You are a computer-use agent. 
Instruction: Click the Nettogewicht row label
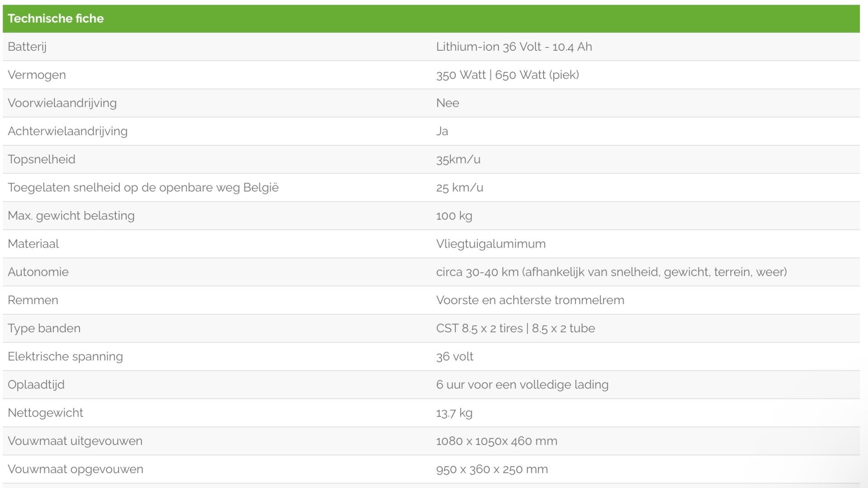coord(45,413)
